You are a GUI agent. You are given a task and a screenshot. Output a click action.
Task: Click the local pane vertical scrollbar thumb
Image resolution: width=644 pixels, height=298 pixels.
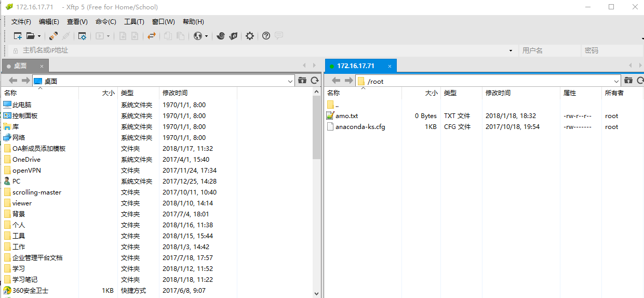(x=316, y=127)
